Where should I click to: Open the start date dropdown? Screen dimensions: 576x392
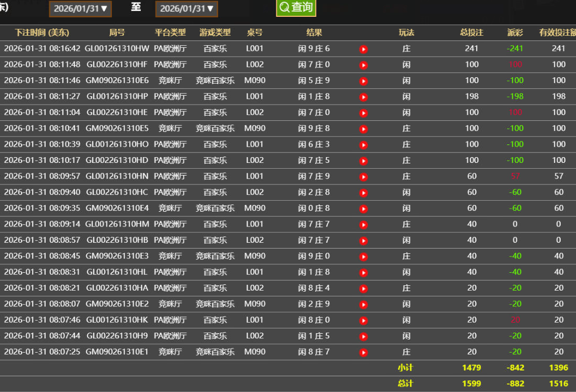80,8
